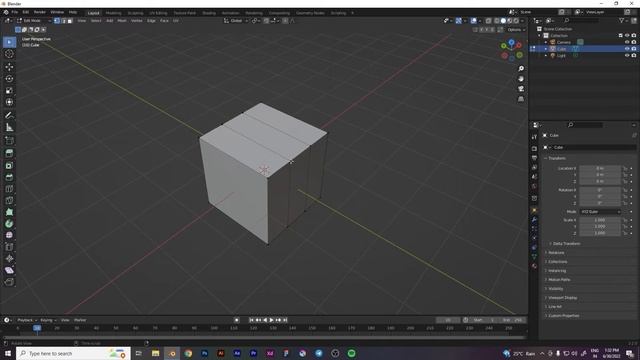Choose the Inset Faces tool
This screenshot has height=360, width=640.
pos(9,165)
